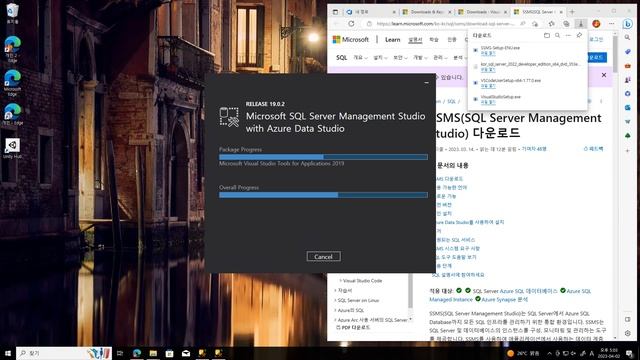Click the Package Progress bar
640x360 pixels.
[323, 157]
